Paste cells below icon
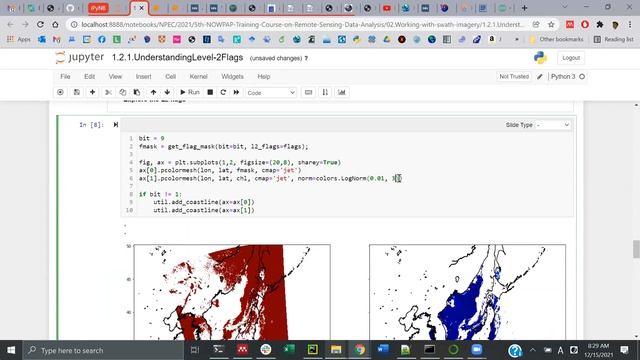640x360 pixels. (137, 92)
